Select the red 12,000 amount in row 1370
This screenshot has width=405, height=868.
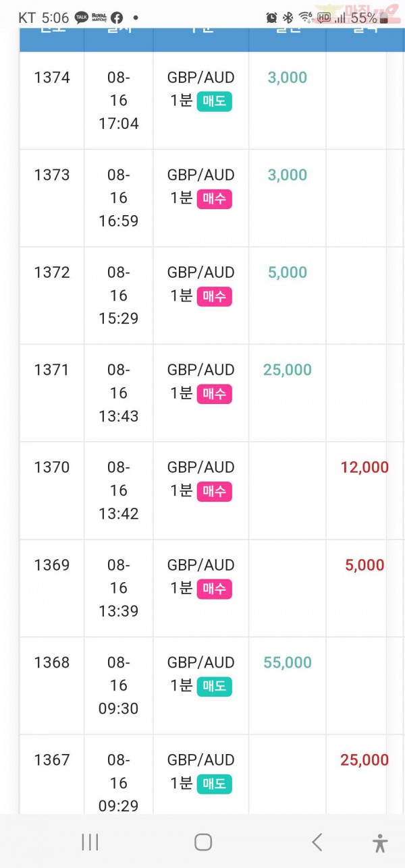(364, 467)
